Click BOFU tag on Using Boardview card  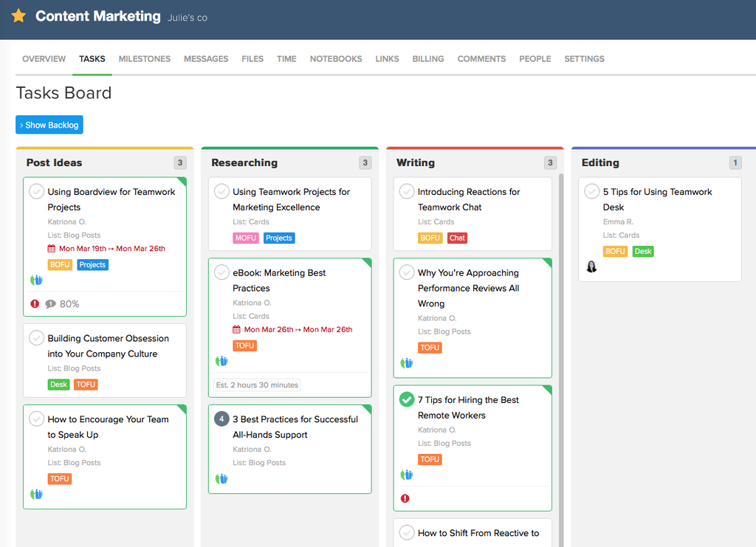point(60,264)
